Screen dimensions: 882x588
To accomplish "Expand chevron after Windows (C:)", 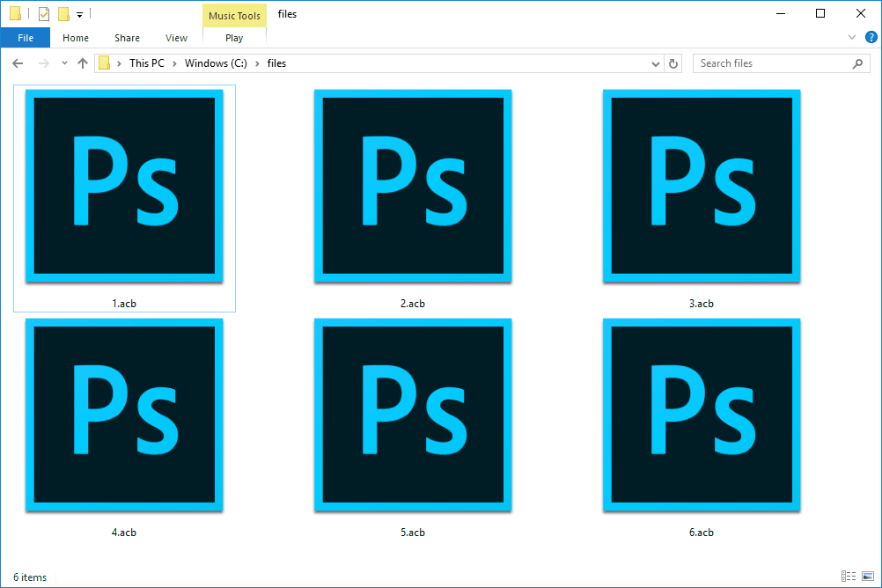I will [257, 63].
